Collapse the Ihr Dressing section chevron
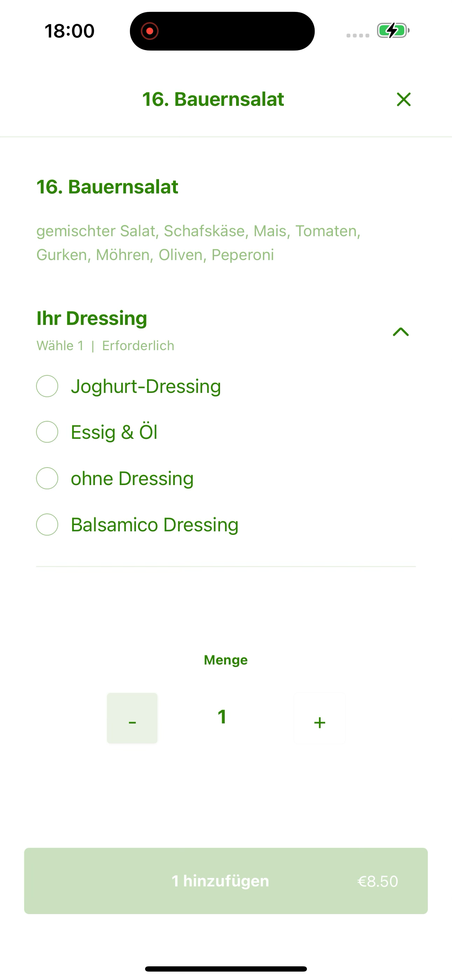Image resolution: width=452 pixels, height=980 pixels. [x=400, y=332]
